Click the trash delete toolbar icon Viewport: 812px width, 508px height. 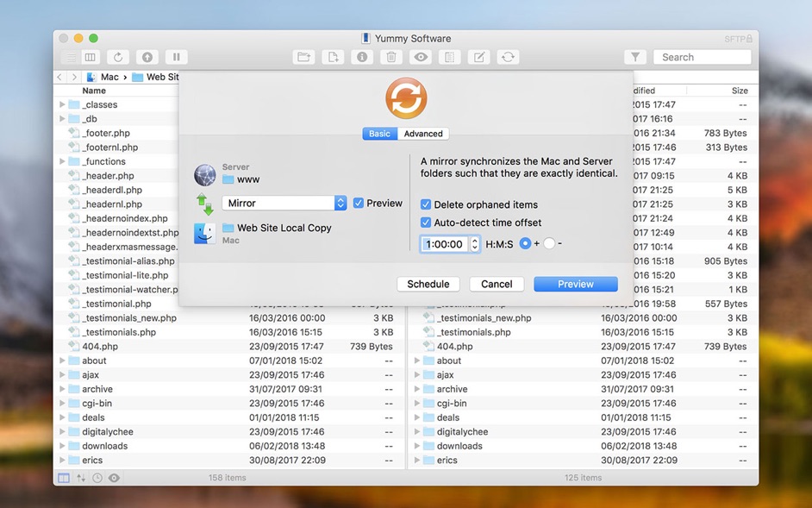pyautogui.click(x=391, y=57)
